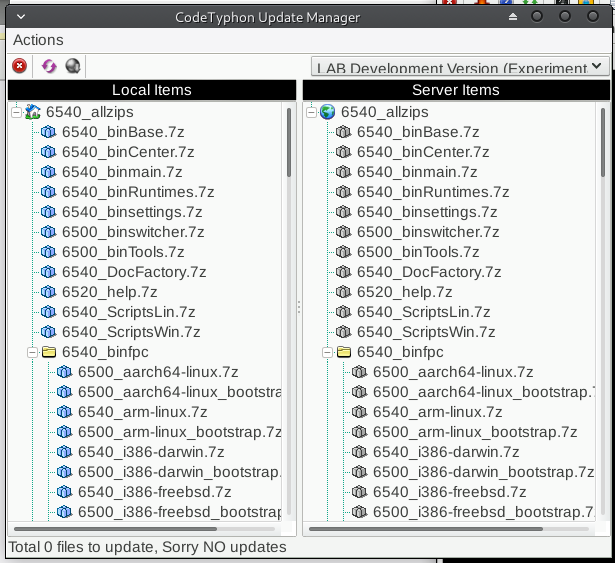Click the status bar text 'Total 0 files to update'
This screenshot has height=563, width=615.
(81, 547)
